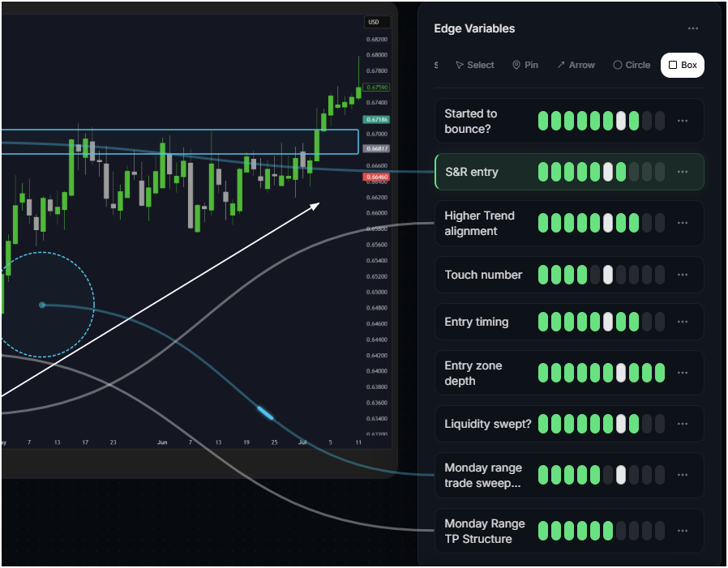Select the Started to bounce variable
Screen dimensions: 728x568
pyautogui.click(x=569, y=121)
